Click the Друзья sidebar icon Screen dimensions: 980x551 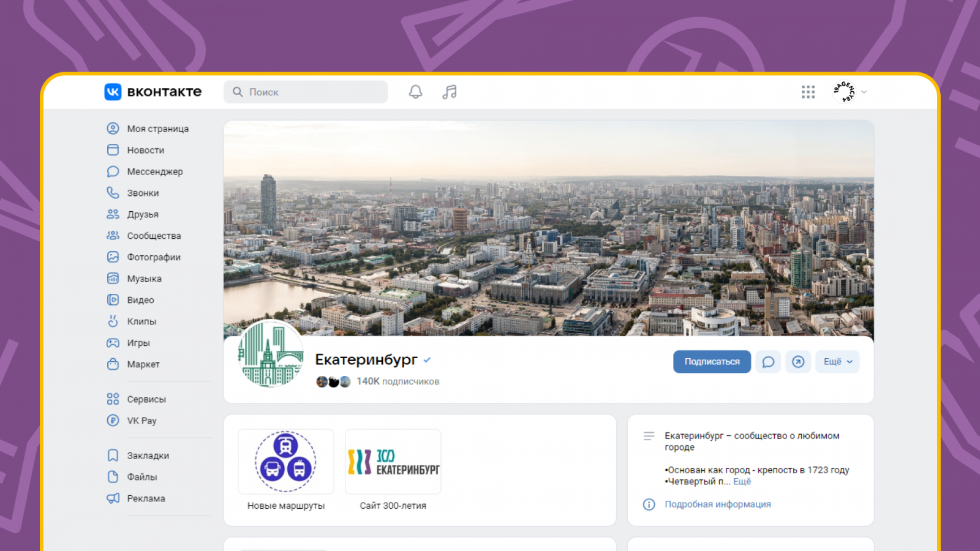click(113, 214)
